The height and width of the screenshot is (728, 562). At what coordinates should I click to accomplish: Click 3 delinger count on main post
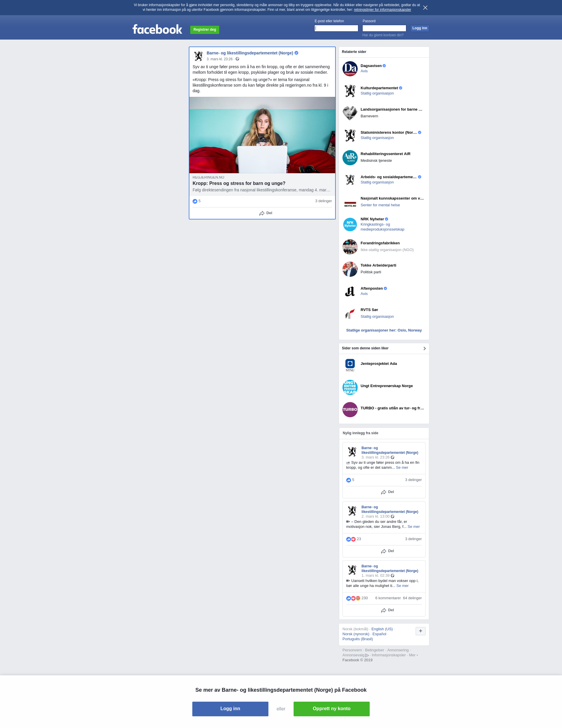[x=323, y=201]
